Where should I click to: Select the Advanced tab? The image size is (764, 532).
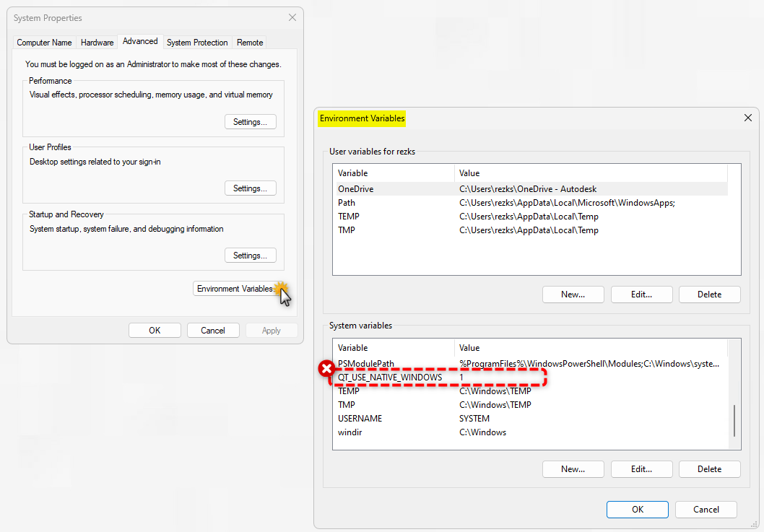(x=140, y=41)
